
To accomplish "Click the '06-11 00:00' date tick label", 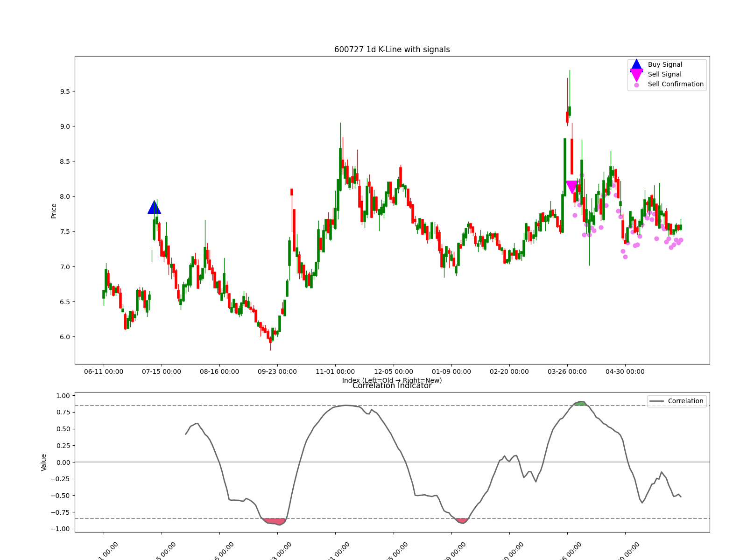I will pos(104,372).
